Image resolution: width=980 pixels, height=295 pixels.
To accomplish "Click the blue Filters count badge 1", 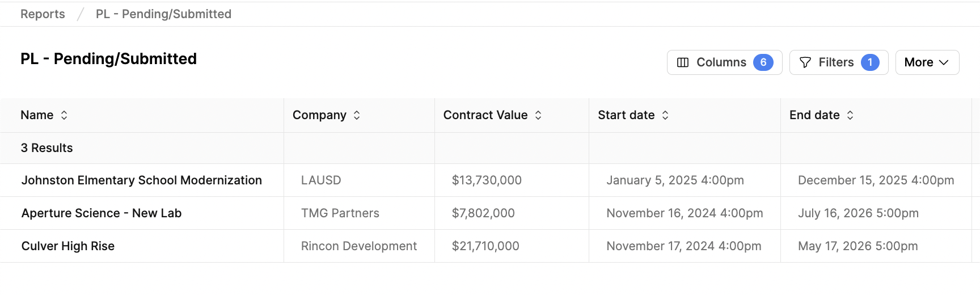I will click(870, 62).
